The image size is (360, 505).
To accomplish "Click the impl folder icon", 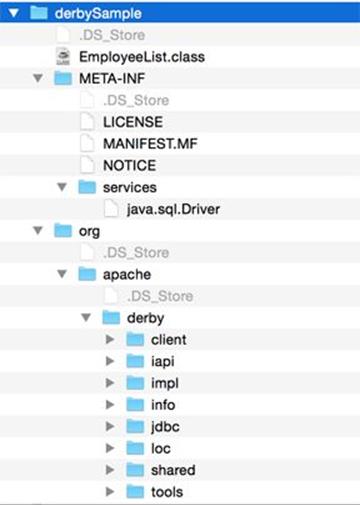I will 135,383.
